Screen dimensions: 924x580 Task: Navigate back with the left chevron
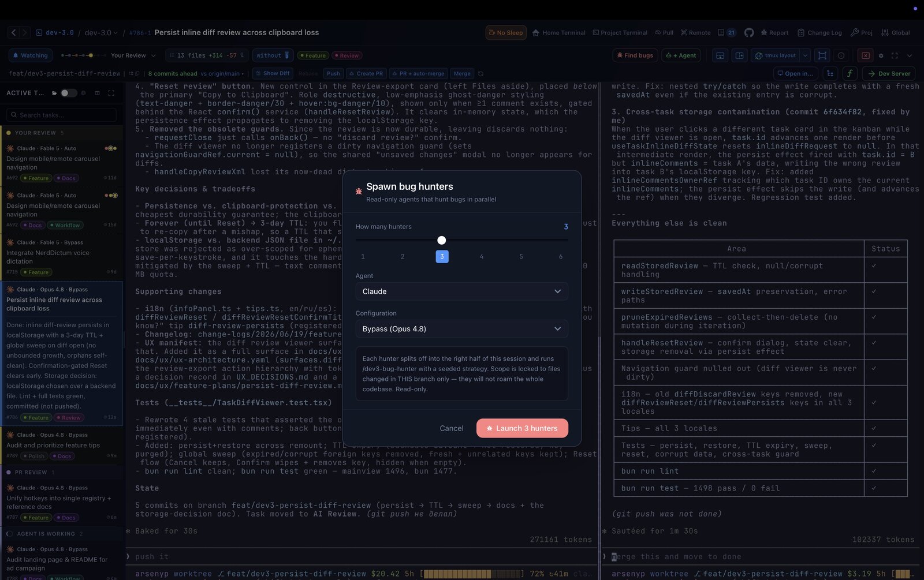point(14,33)
